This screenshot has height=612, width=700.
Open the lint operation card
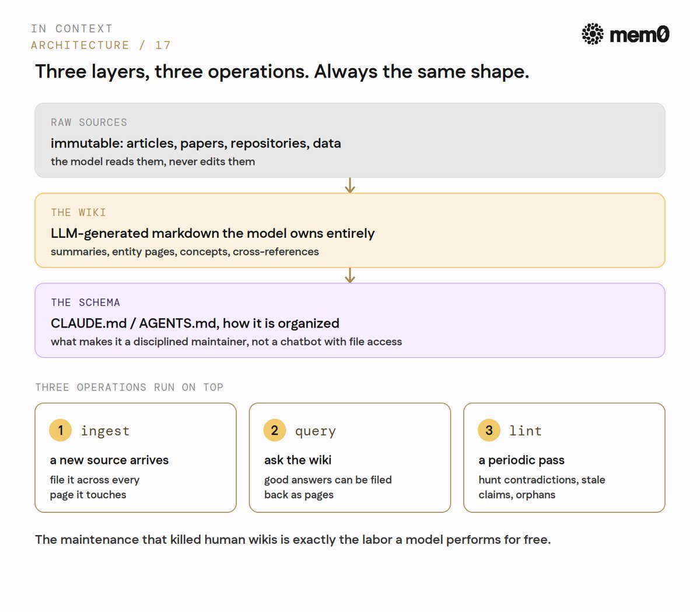click(x=564, y=458)
